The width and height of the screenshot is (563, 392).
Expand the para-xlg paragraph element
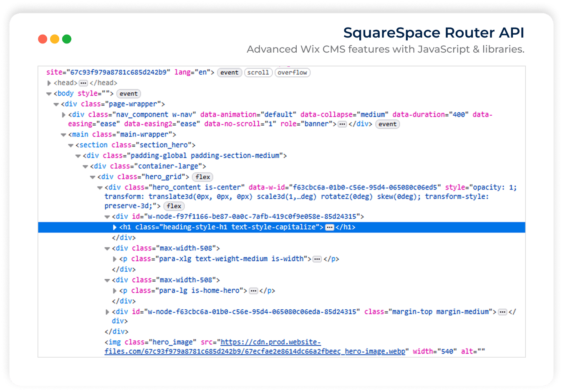coord(115,259)
